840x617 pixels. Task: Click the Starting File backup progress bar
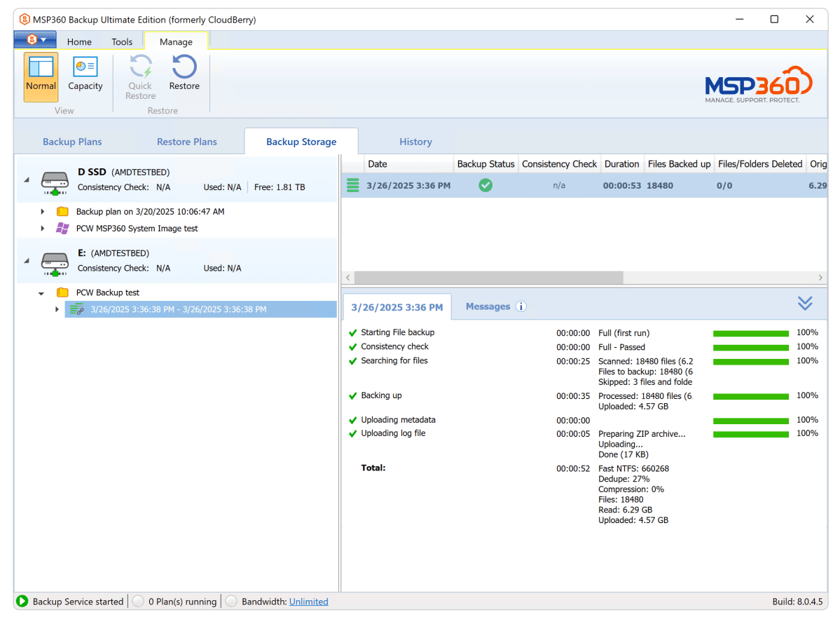click(750, 334)
